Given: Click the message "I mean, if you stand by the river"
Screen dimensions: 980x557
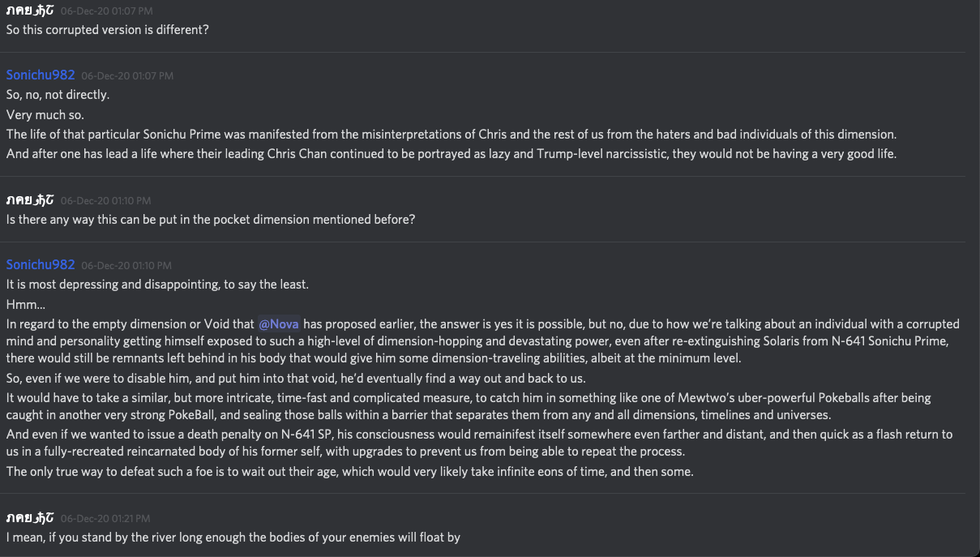Looking at the screenshot, I should [233, 537].
